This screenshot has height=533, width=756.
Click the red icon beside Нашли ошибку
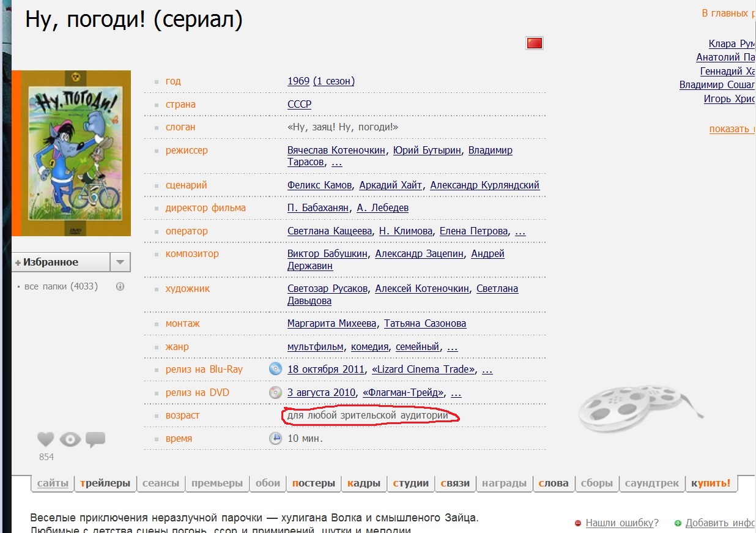point(578,523)
